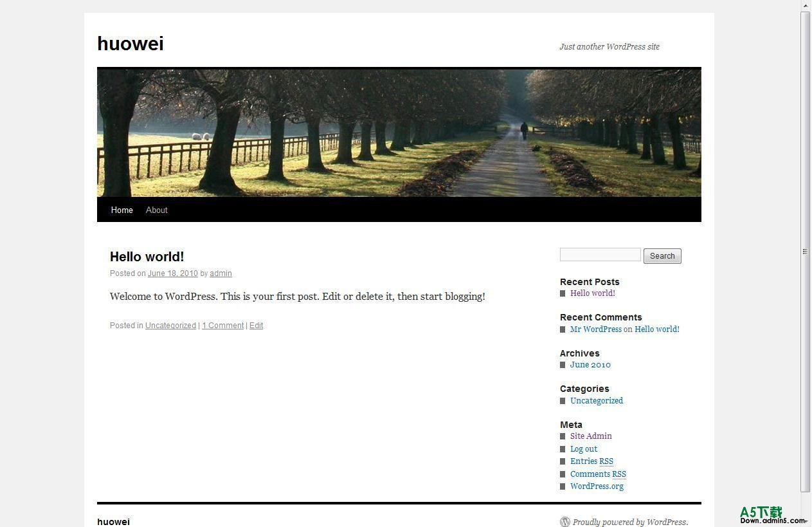Open the Comments RSS feed
The height and width of the screenshot is (527, 812).
(597, 474)
